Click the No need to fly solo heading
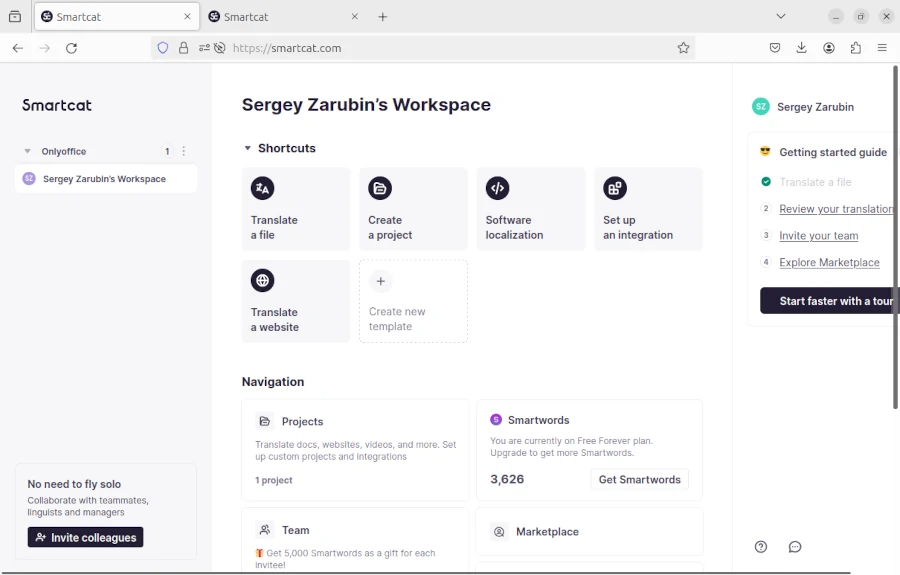 [74, 484]
